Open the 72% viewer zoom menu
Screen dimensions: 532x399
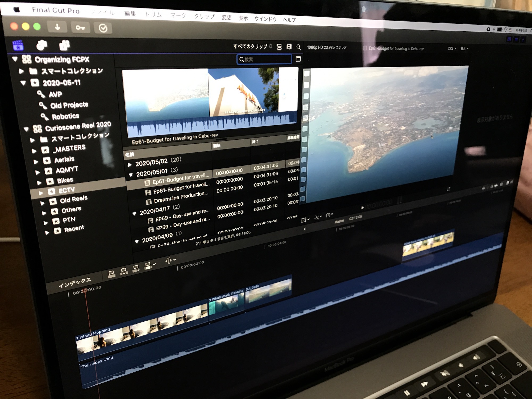coord(452,48)
